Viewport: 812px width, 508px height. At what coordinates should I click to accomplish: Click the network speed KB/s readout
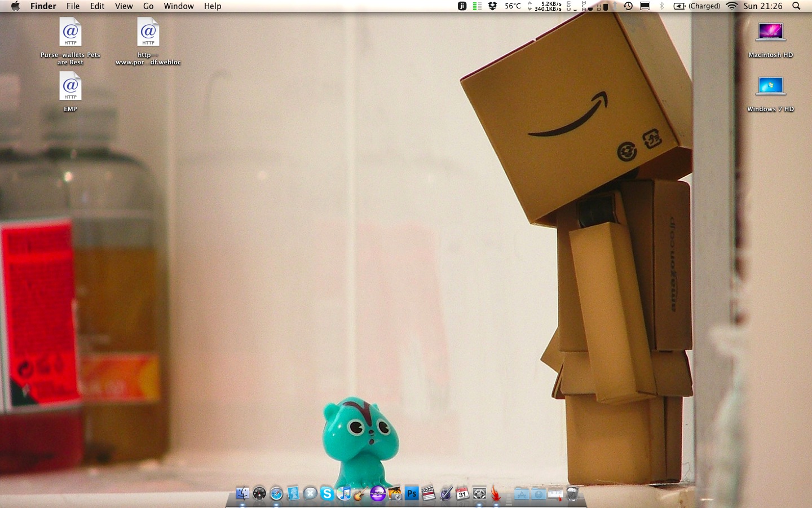click(x=545, y=6)
